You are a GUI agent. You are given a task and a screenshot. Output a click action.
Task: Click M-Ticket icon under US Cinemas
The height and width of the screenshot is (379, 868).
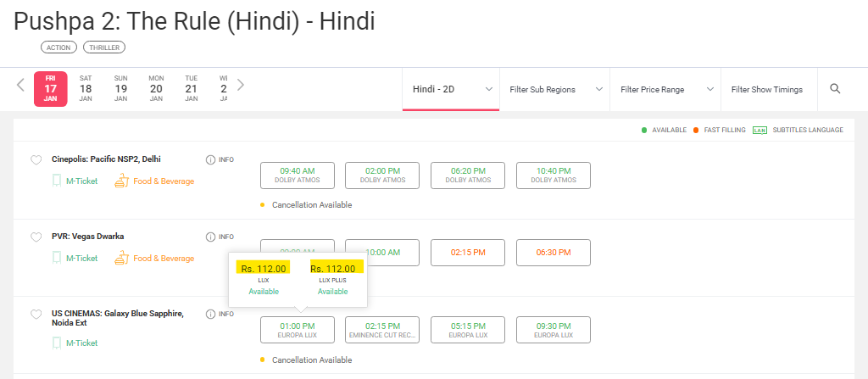[57, 343]
